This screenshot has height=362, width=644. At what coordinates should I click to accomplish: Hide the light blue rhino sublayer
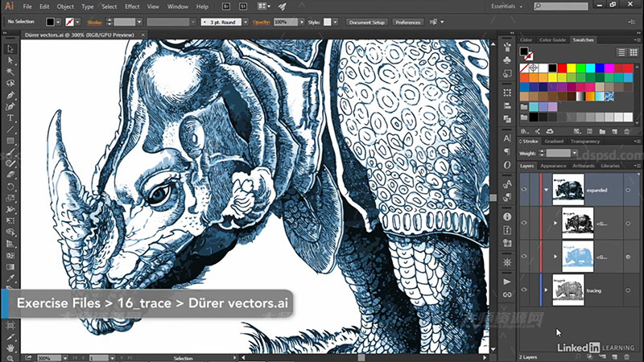pos(524,256)
